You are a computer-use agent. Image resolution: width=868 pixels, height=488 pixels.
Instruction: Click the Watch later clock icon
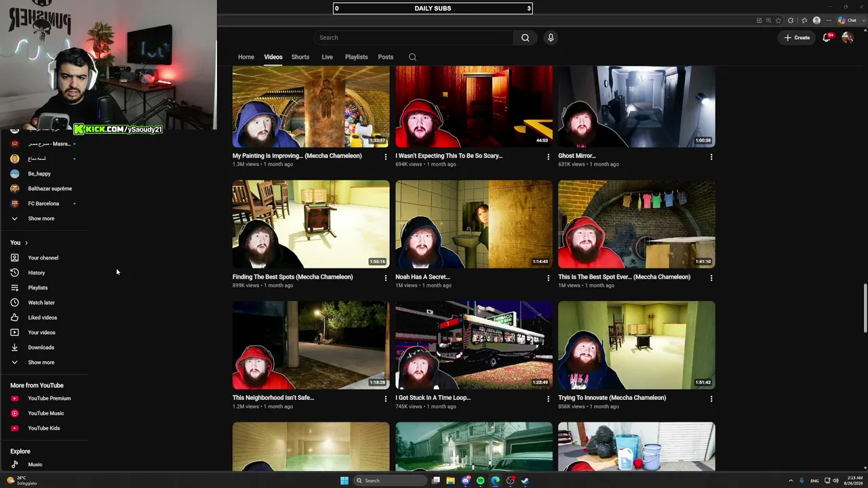pyautogui.click(x=14, y=302)
